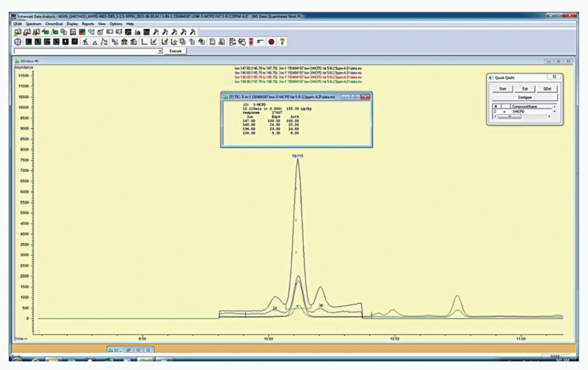Click the blue crosshair target icon
This screenshot has width=588, height=370.
[18, 42]
